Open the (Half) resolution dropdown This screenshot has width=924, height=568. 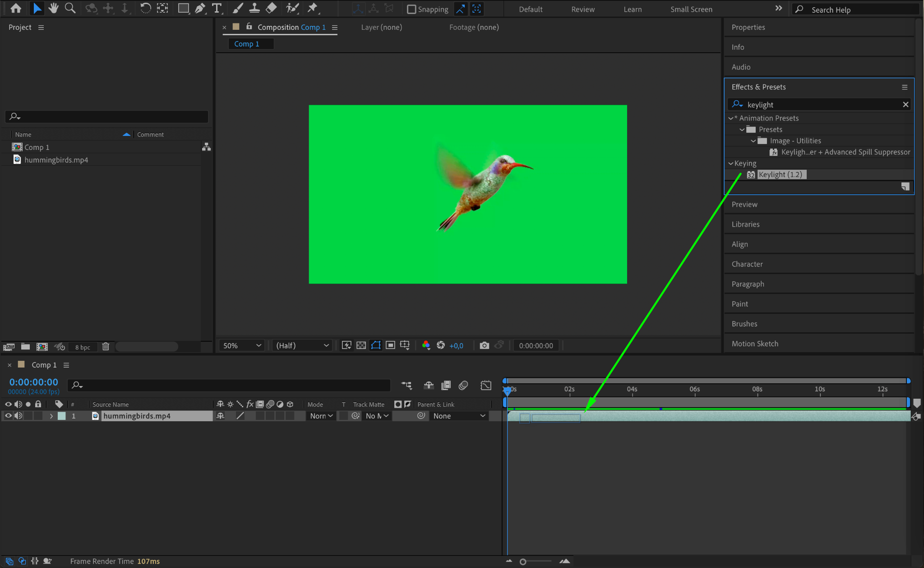coord(302,345)
